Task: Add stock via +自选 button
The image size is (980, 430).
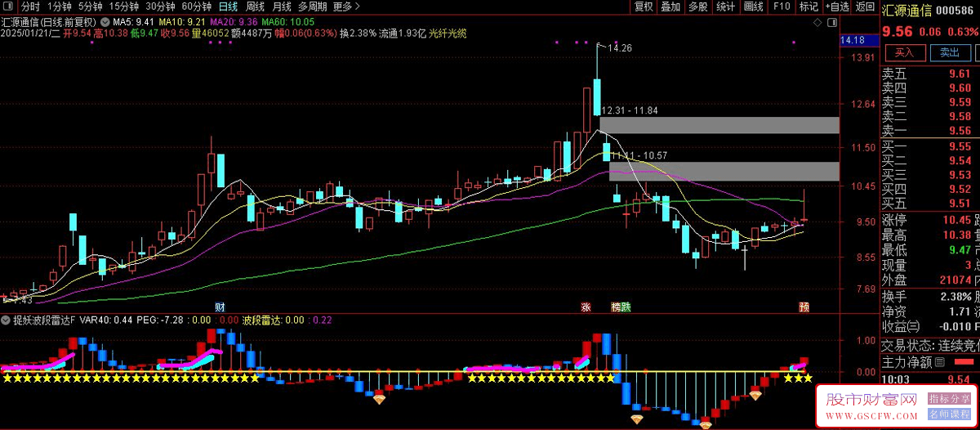Action: pyautogui.click(x=836, y=7)
